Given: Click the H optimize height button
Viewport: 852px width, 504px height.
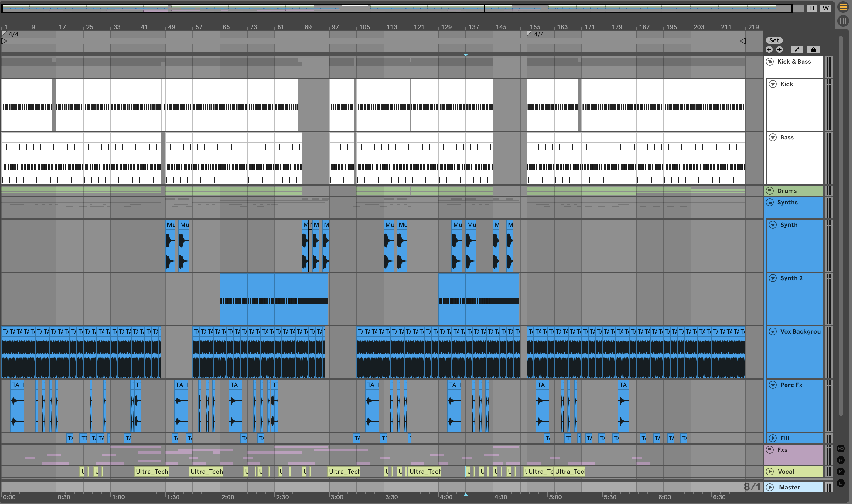Looking at the screenshot, I should (812, 8).
